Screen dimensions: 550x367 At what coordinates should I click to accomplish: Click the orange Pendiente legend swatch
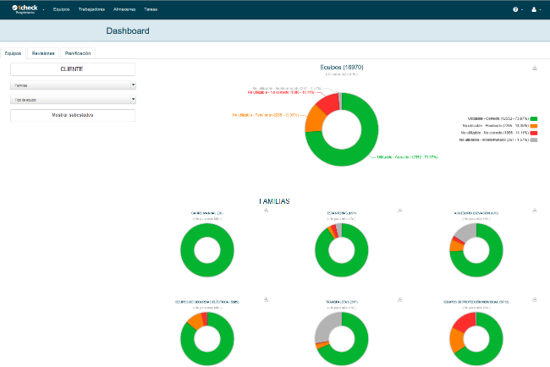pos(534,126)
